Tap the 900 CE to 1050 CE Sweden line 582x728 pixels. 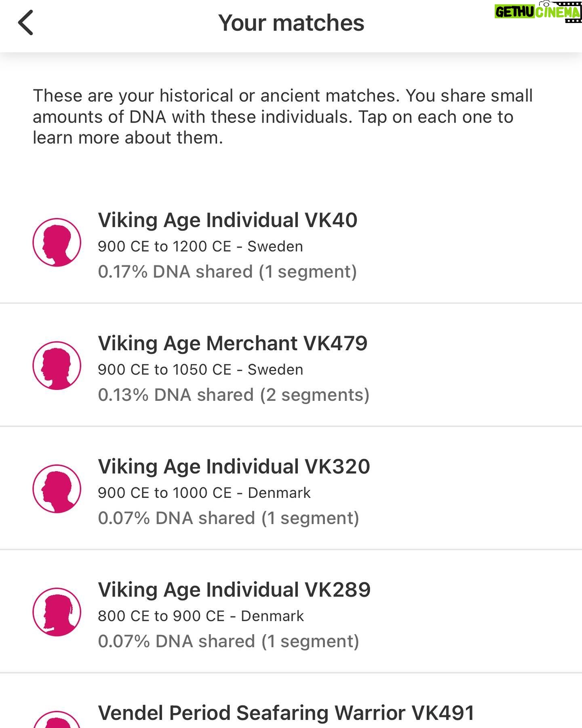point(200,370)
